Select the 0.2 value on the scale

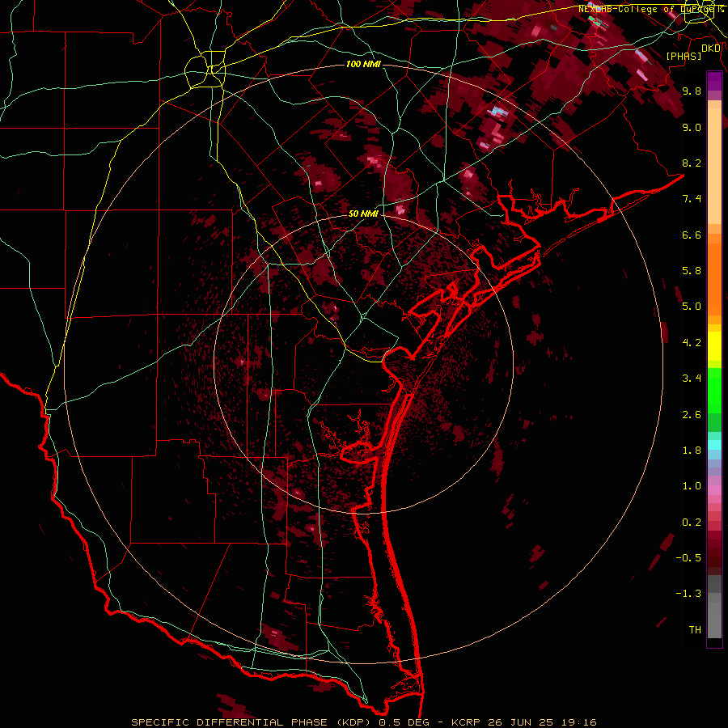(x=692, y=523)
